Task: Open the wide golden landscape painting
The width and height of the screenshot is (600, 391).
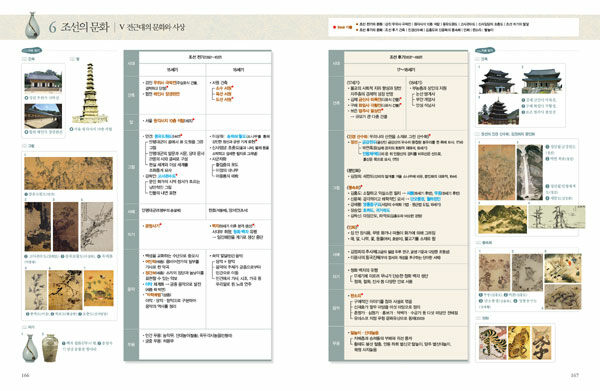Action: 68,173
